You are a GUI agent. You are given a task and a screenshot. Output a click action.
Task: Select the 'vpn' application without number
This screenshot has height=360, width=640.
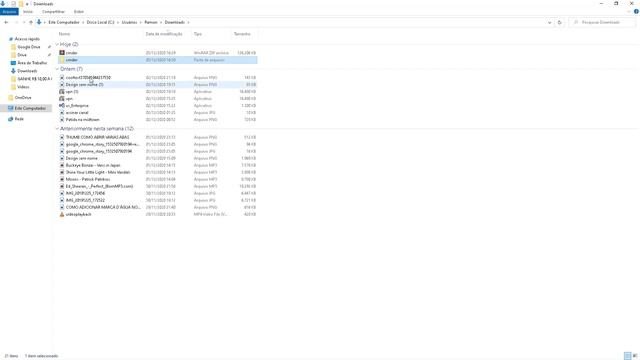69,99
